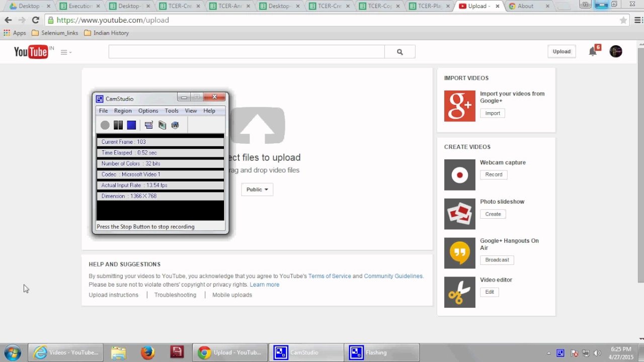The image size is (644, 362).
Task: Open the CamStudio Help menu
Action: coord(209,111)
